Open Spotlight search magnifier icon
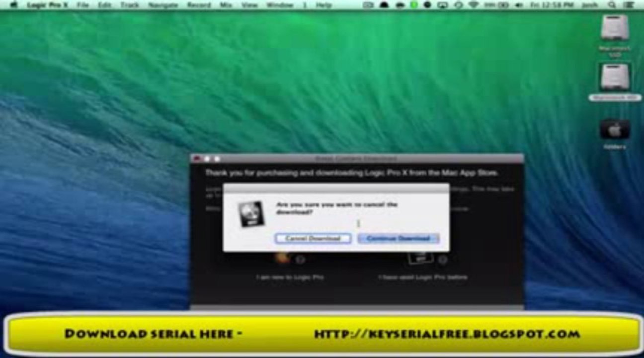The width and height of the screenshot is (644, 358). click(612, 5)
